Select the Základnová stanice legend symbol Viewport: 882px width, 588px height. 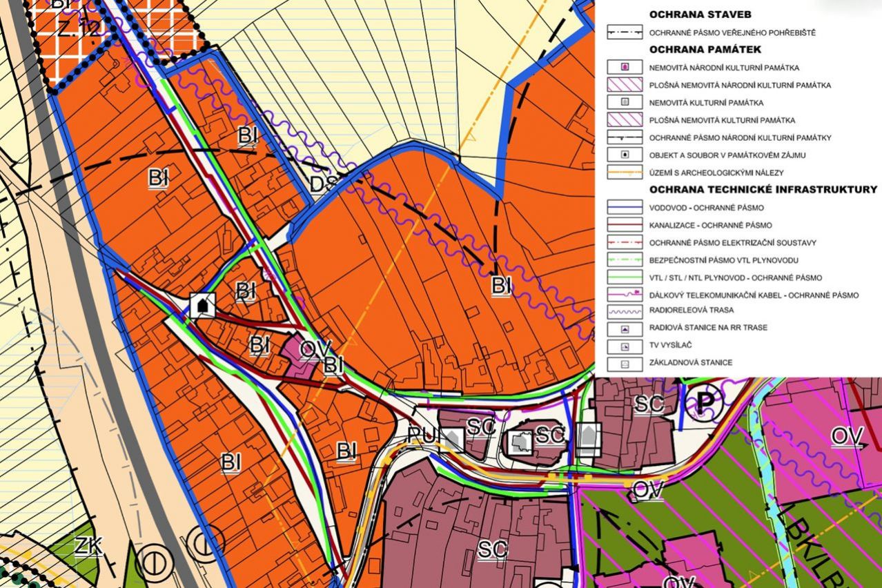coord(625,362)
